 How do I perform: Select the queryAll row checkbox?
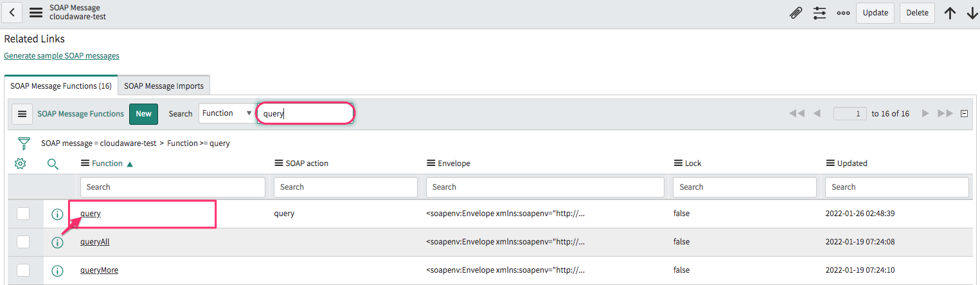[x=23, y=242]
